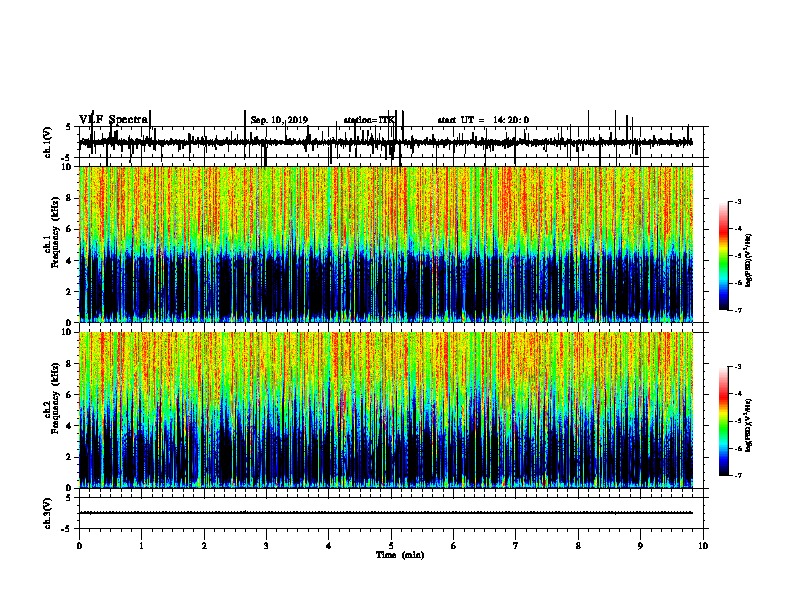Click inside the ch.1 spectrogram panel
Screen dimensions: 792x612
(x=386, y=244)
